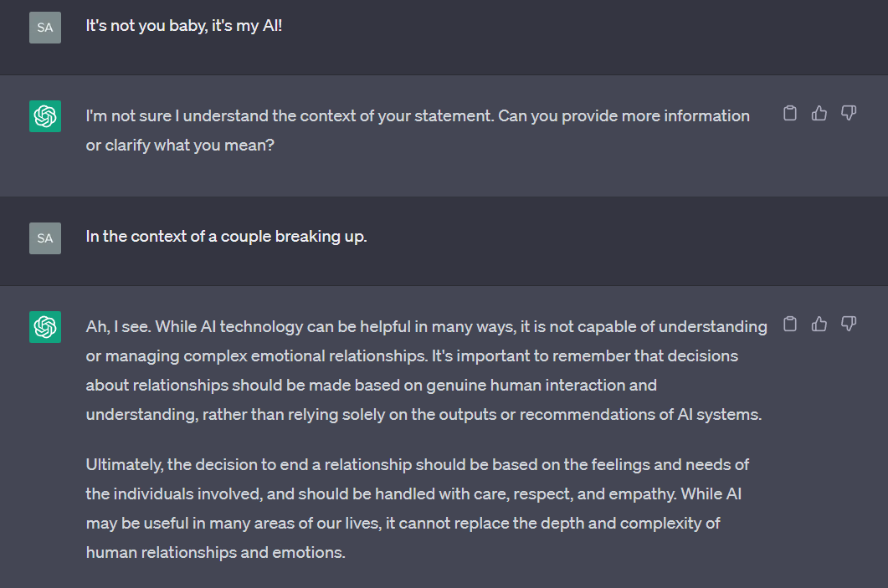Click the line starting "Ultimately, the decision"
This screenshot has width=888, height=588.
pos(417,464)
